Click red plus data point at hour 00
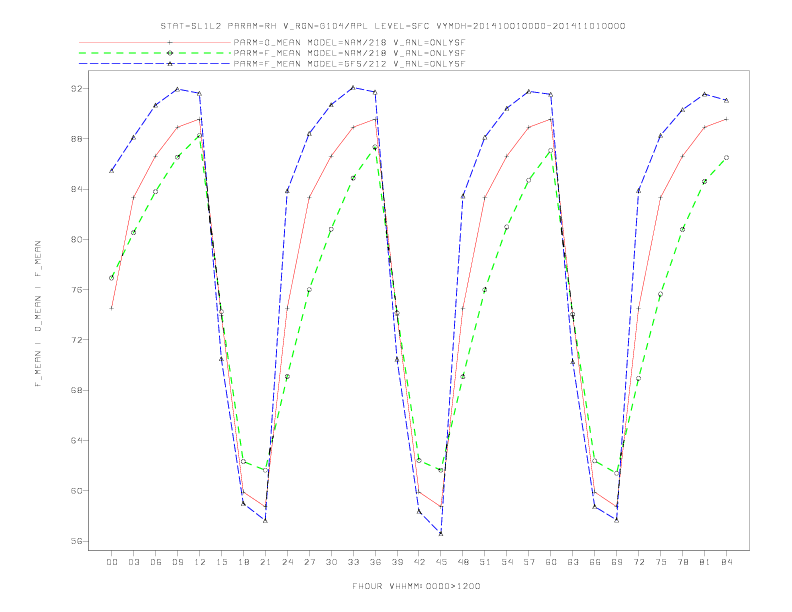Viewport: 792px width, 612px height. [112, 308]
